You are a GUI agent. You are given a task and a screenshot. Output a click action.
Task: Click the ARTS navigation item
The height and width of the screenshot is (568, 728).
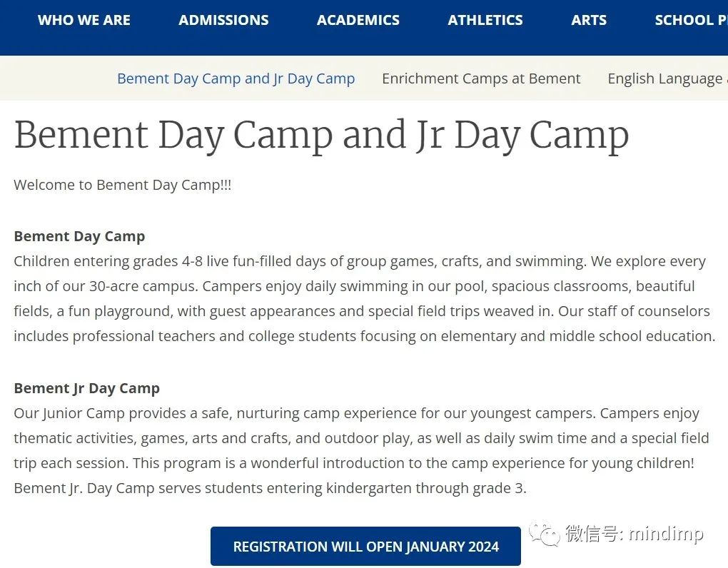589,20
